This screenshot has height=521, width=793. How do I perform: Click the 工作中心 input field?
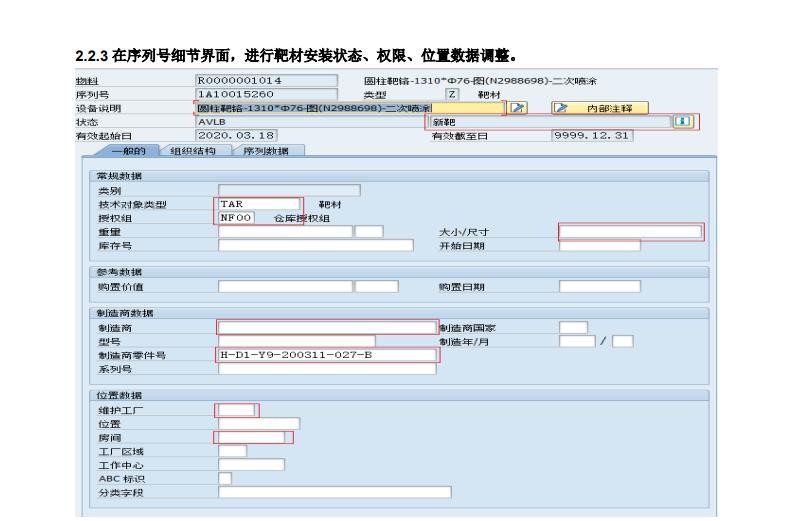[x=251, y=464]
